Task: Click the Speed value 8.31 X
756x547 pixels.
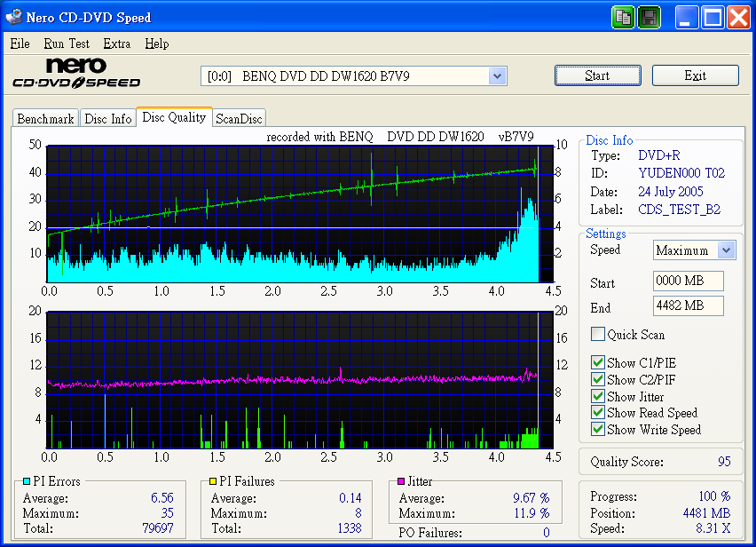Action: pos(713,528)
